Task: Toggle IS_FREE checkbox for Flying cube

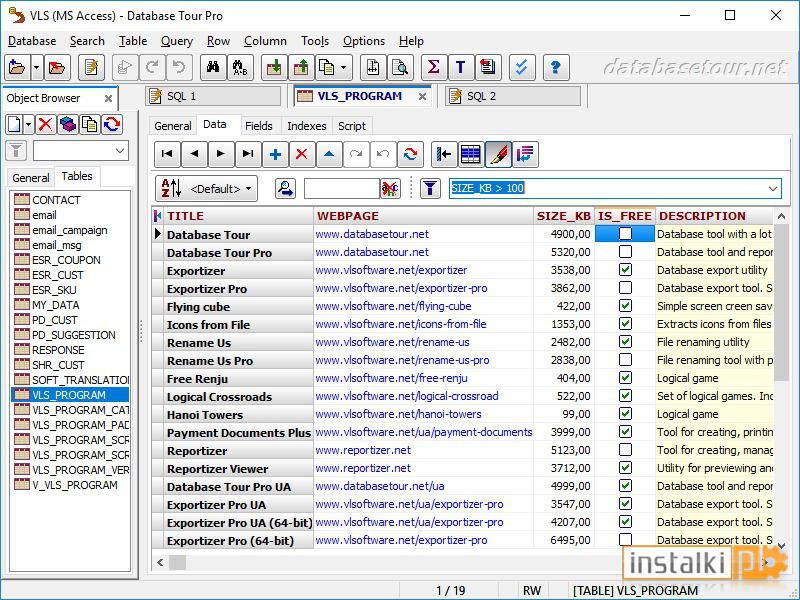Action: point(625,306)
